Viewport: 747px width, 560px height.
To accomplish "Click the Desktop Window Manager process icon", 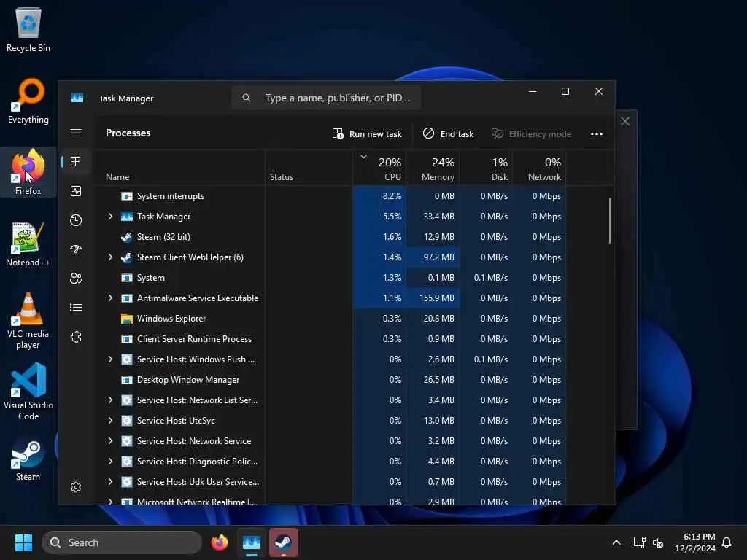I will 127,380.
